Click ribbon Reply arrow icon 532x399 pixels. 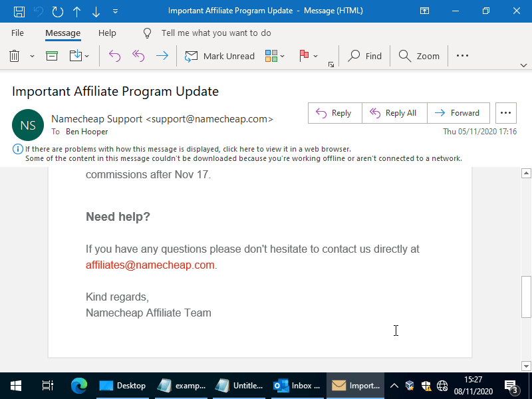click(114, 56)
